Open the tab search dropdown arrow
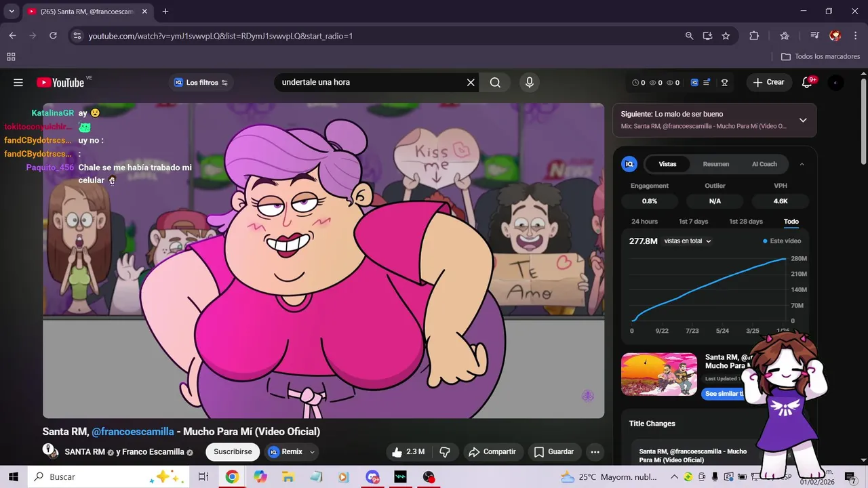 [x=12, y=12]
